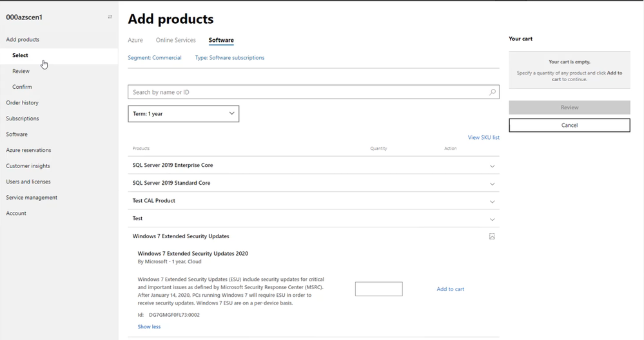This screenshot has height=340, width=644.
Task: Open Customer insights in sidebar
Action: pos(28,165)
